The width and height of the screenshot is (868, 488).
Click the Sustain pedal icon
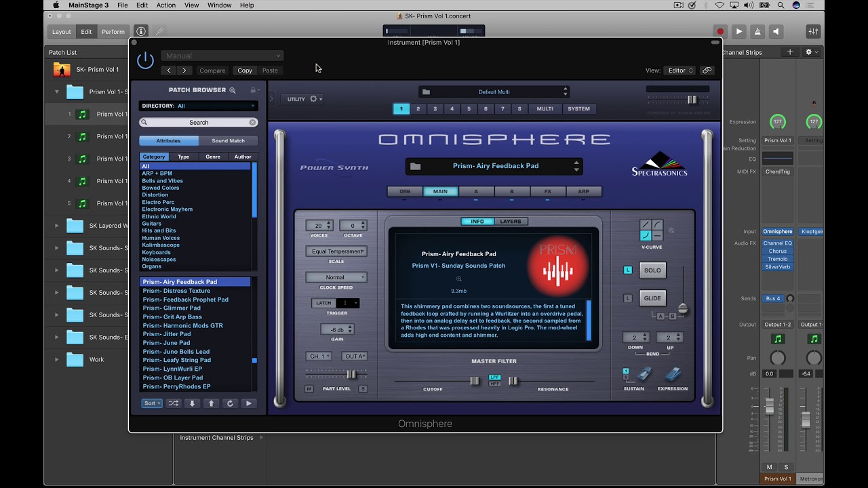point(645,373)
